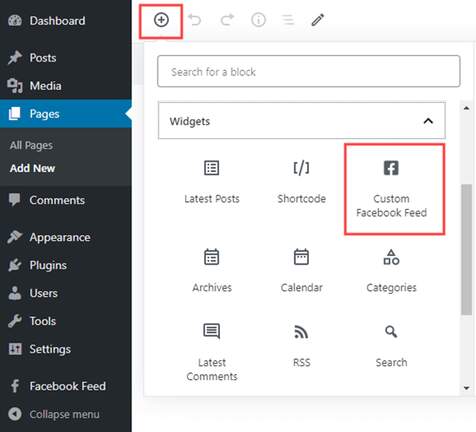Open content structure info icon
This screenshot has width=476, height=432.
click(x=258, y=20)
